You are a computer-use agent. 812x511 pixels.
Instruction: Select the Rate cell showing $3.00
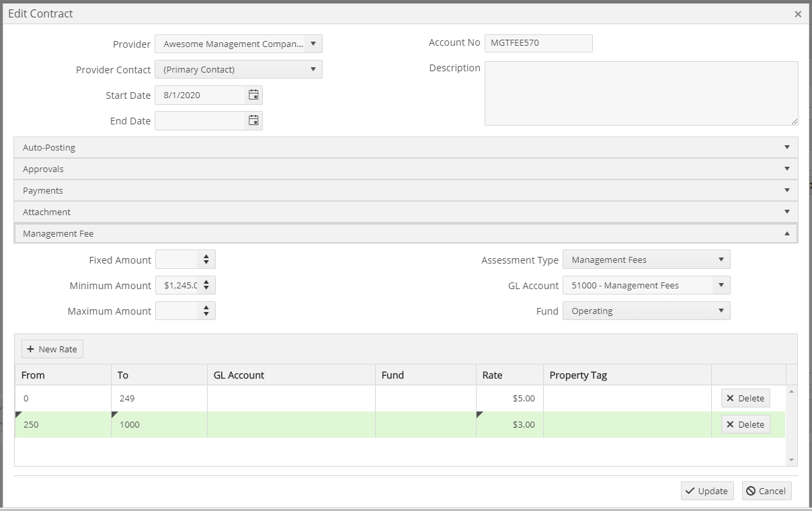pyautogui.click(x=510, y=424)
